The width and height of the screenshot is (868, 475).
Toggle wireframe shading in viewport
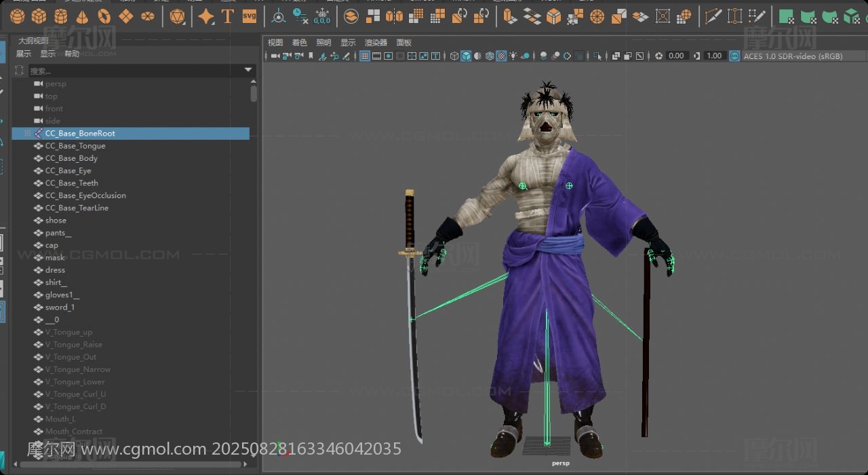(455, 56)
